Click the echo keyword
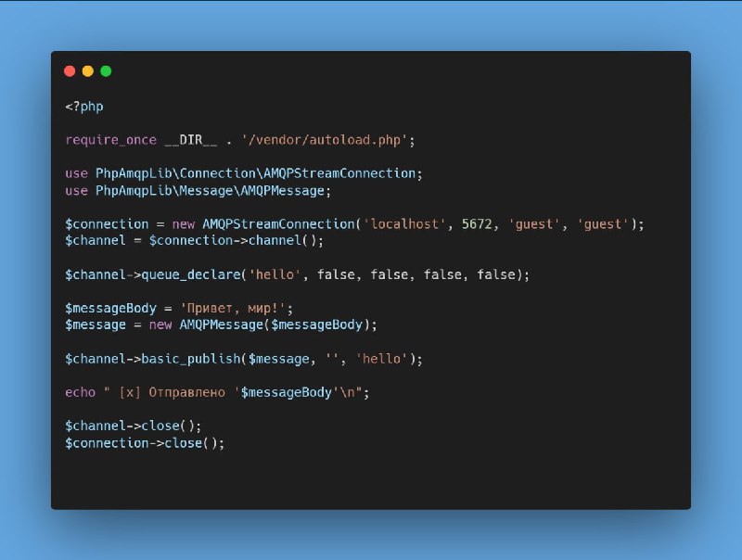 pos(81,392)
